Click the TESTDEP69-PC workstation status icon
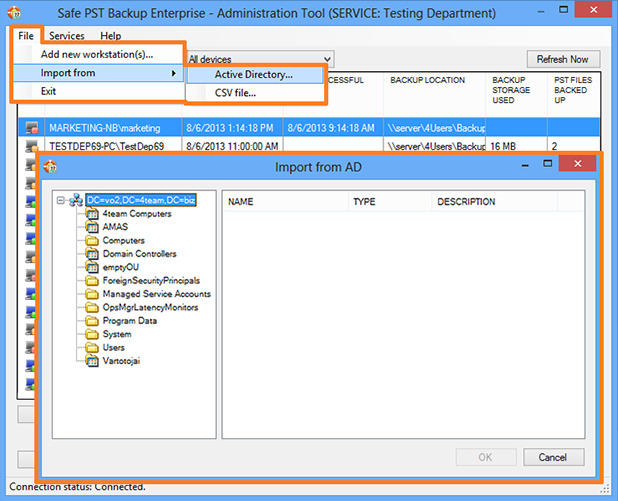 [x=32, y=146]
